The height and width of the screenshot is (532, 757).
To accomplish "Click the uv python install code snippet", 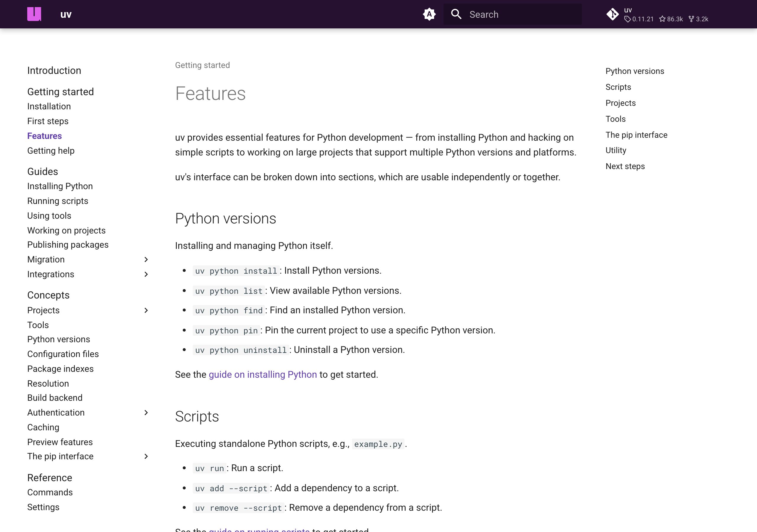I will click(x=236, y=271).
